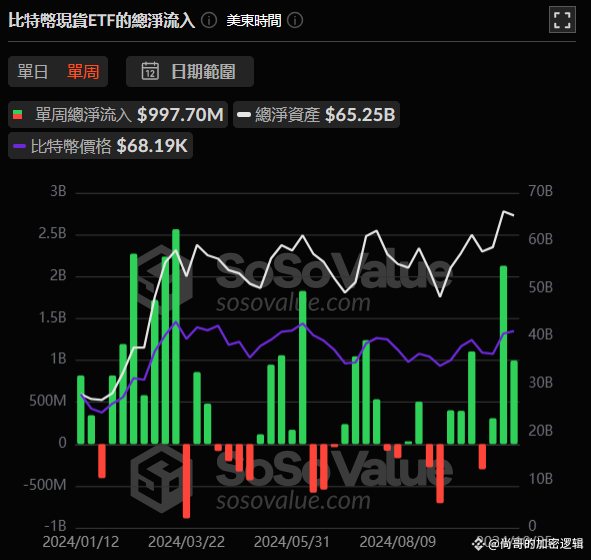Click the tallest green bar near 2.5B

[x=176, y=336]
